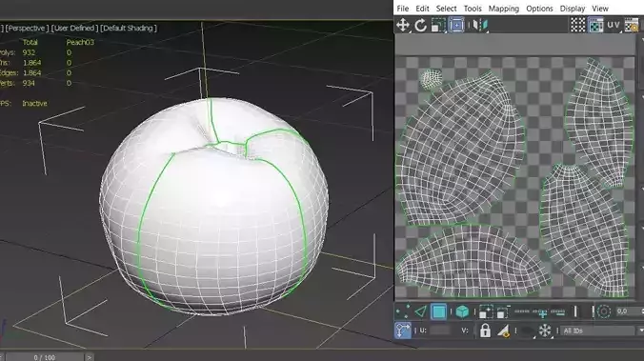This screenshot has height=361, width=644.
Task: Open the Edit menu in UV editor
Action: click(x=422, y=9)
